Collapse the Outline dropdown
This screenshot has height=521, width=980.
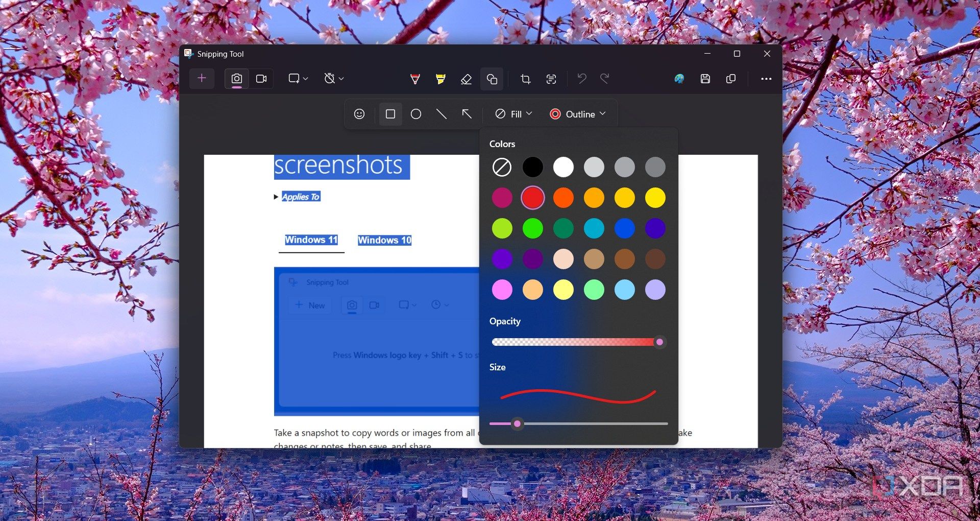click(x=578, y=114)
